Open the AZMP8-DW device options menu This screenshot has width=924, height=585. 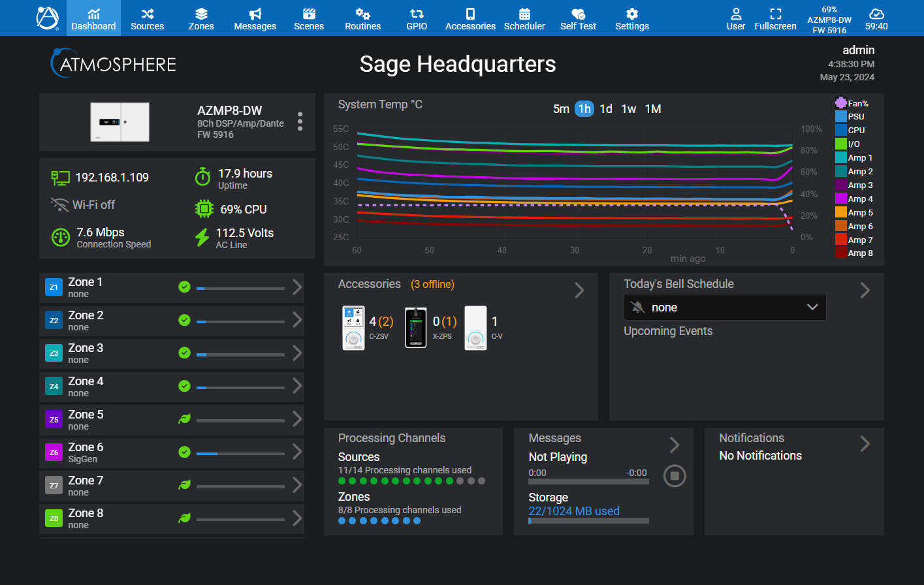point(300,121)
